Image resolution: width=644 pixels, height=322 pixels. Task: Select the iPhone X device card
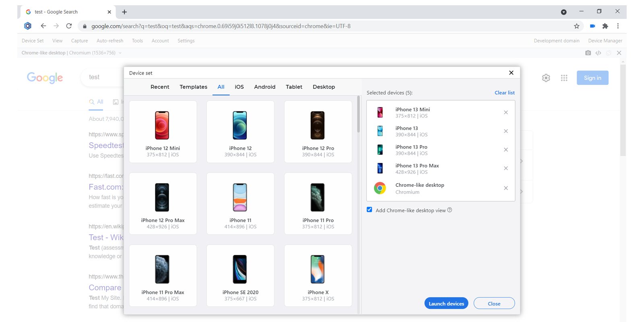pyautogui.click(x=318, y=276)
